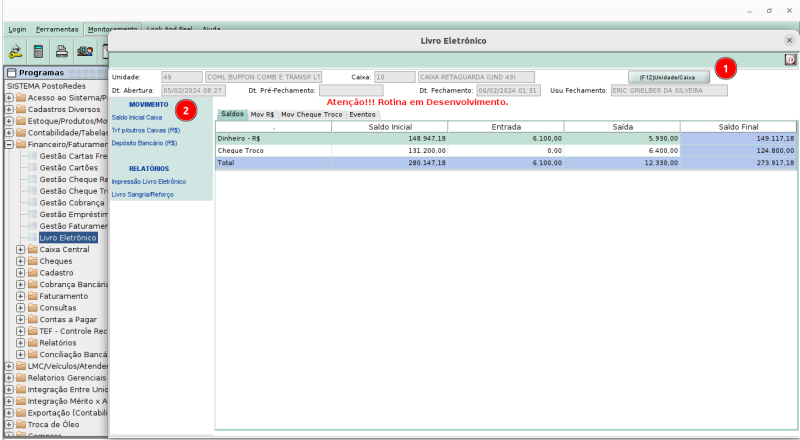Image resolution: width=800 pixels, height=440 pixels.
Task: Click the first toolbar icon with key
Action: pyautogui.click(x=16, y=50)
